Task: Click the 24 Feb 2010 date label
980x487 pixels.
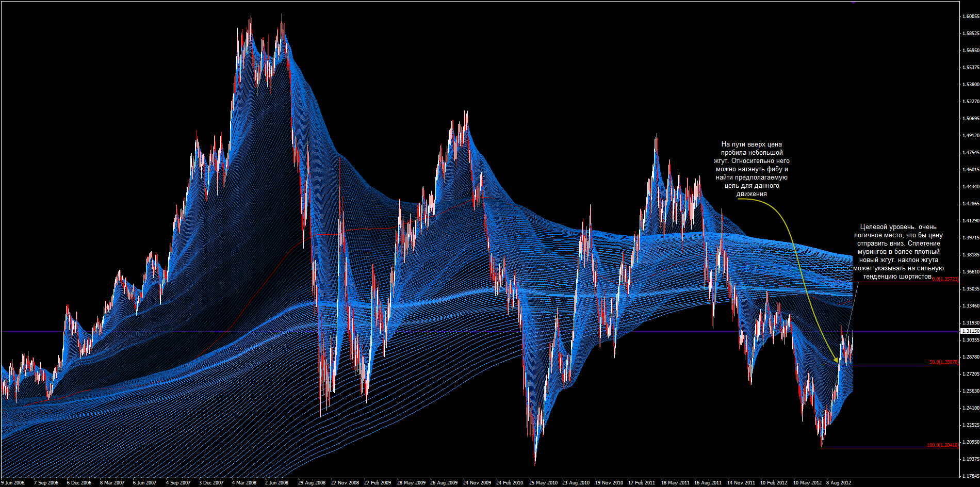Action: 510,483
